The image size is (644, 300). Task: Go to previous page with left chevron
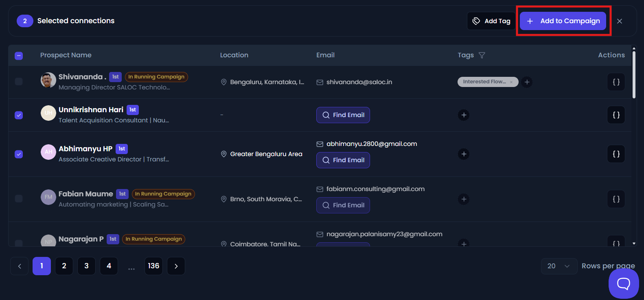coord(20,266)
